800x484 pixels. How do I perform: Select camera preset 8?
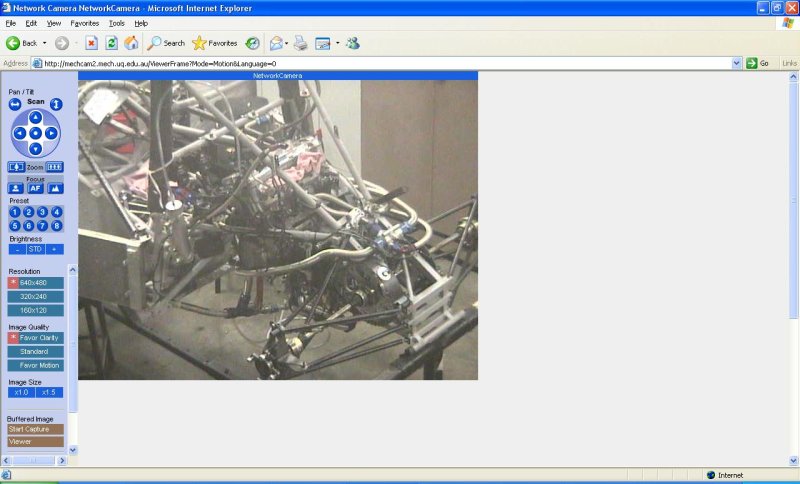tap(57, 225)
